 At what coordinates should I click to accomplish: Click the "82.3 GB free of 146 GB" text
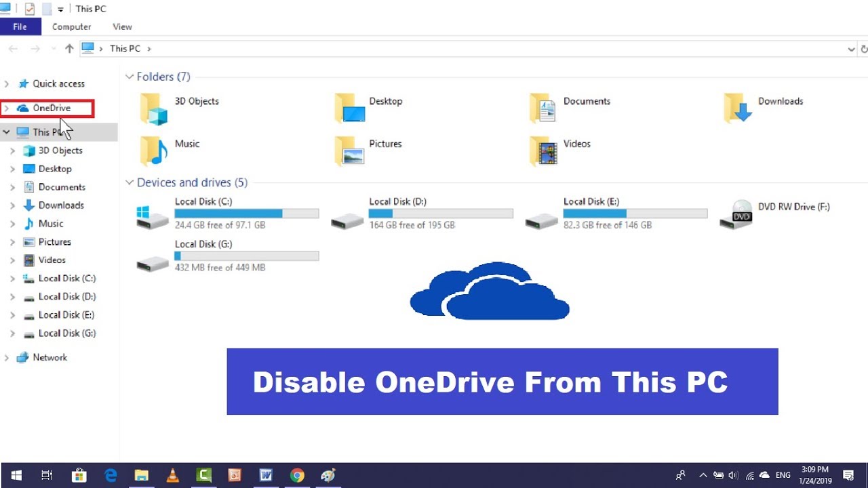pos(608,225)
